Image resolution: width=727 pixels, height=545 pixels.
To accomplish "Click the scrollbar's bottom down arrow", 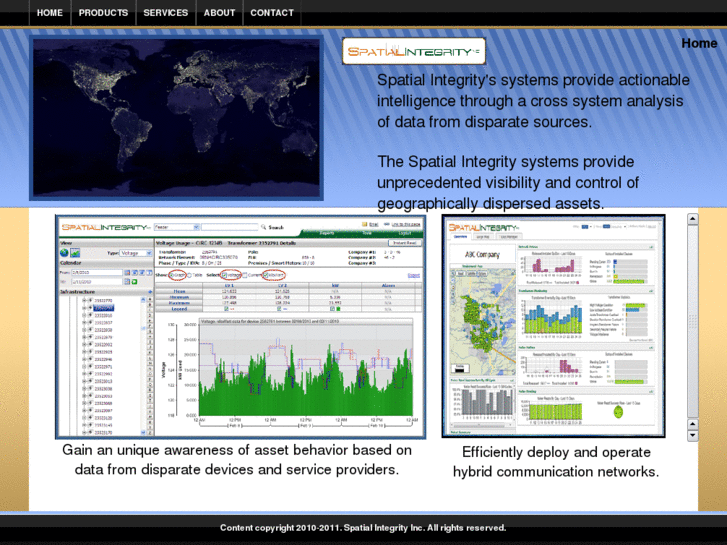I will point(693,436).
